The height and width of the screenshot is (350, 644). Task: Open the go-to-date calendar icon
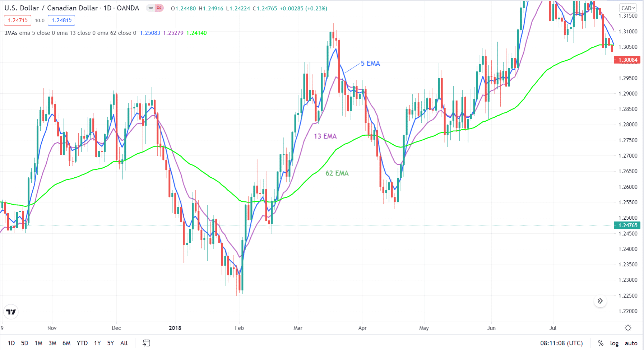(x=146, y=343)
